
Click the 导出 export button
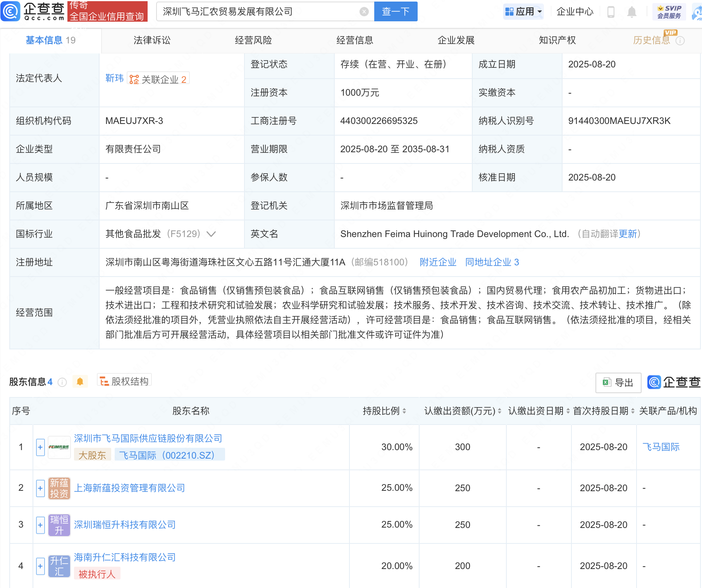pyautogui.click(x=618, y=383)
